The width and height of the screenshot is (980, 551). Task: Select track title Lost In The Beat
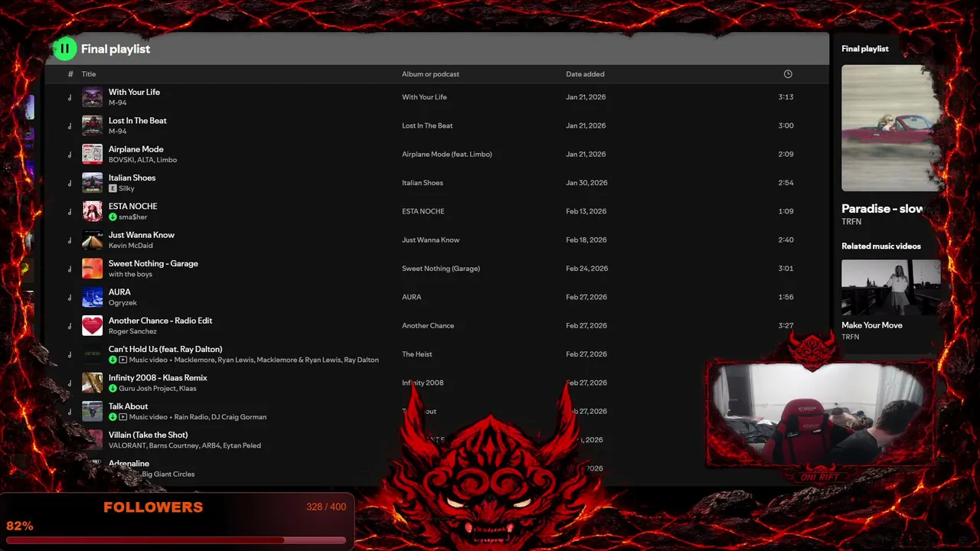point(138,120)
